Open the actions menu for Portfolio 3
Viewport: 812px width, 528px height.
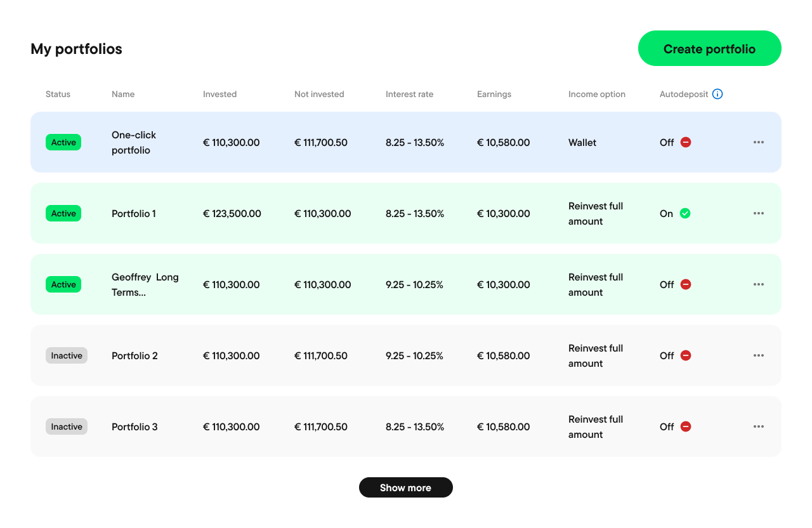tap(758, 426)
